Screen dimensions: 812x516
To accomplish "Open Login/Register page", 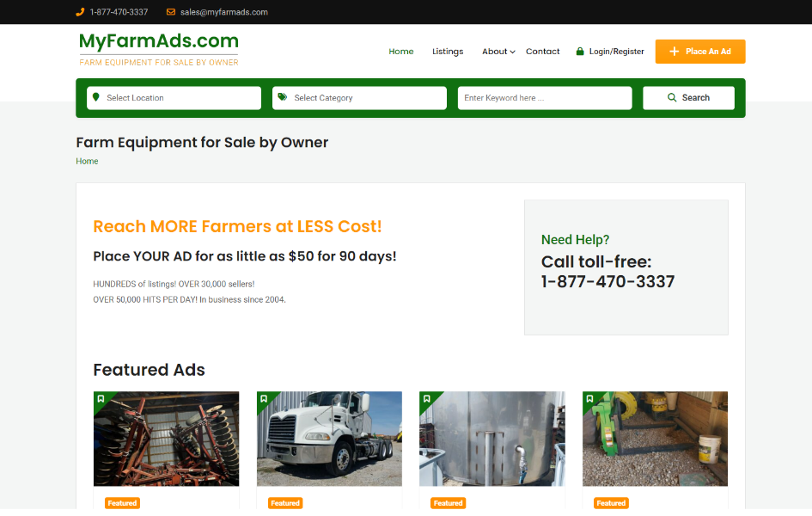I will [616, 52].
